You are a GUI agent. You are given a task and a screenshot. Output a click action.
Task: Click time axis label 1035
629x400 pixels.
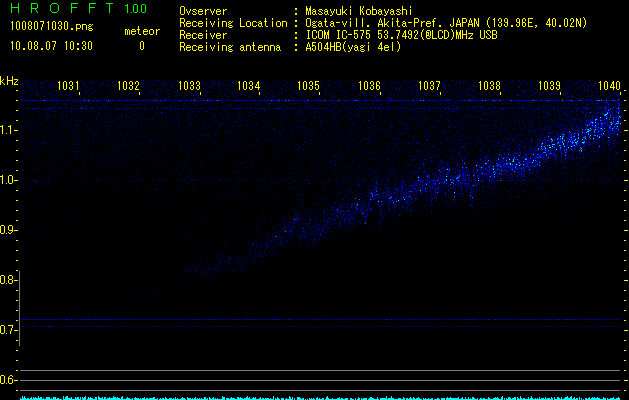coord(308,85)
